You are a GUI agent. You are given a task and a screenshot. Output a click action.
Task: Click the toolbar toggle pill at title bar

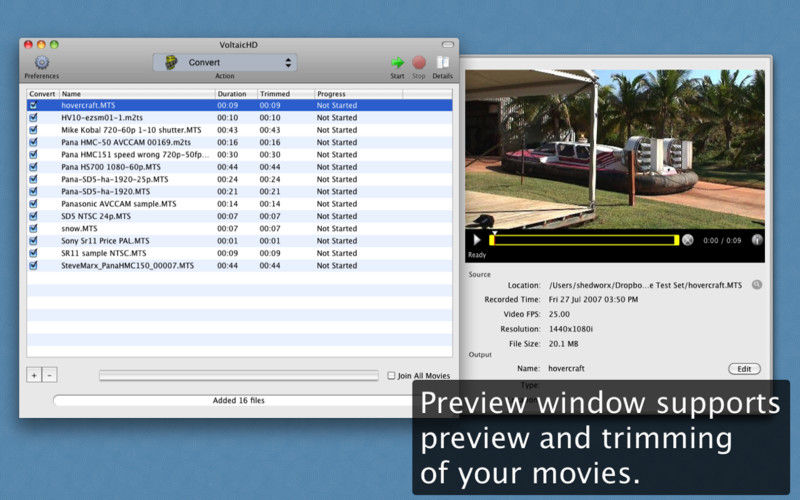pyautogui.click(x=447, y=45)
